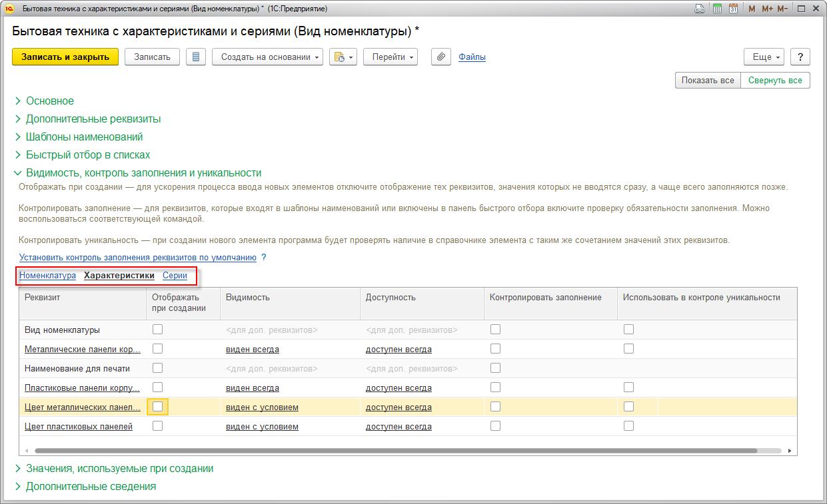This screenshot has height=504, width=827.
Task: Enable 'Контролировать заполнение' for Металлические панели
Action: pos(495,348)
